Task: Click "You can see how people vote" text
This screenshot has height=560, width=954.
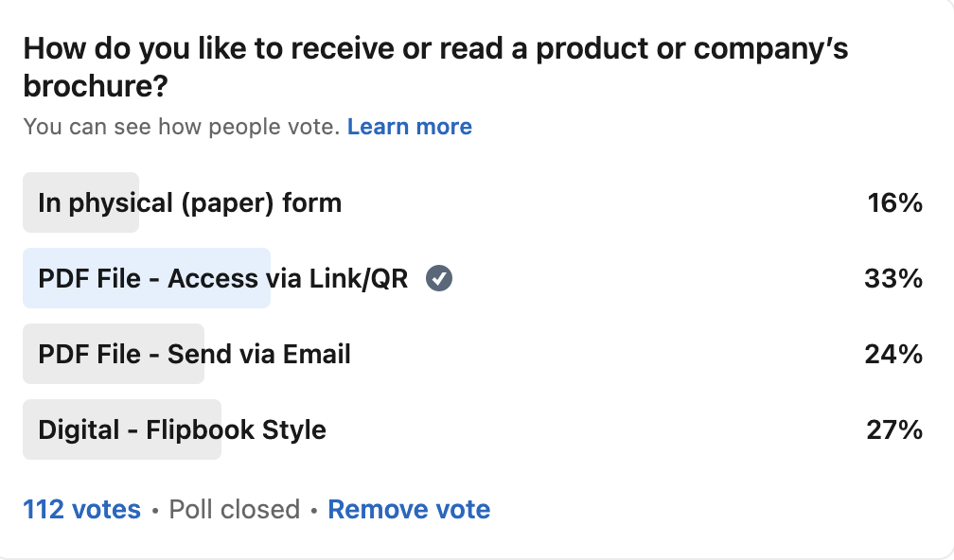Action: click(x=181, y=127)
